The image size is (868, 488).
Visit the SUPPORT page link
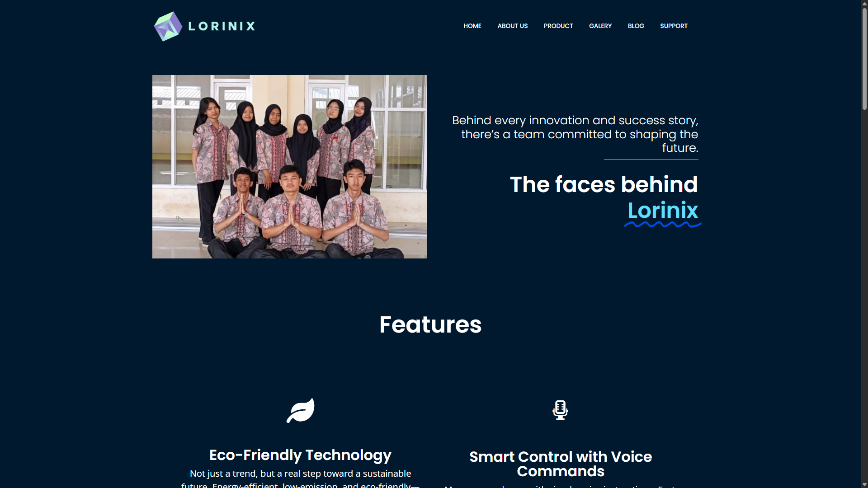coord(674,26)
